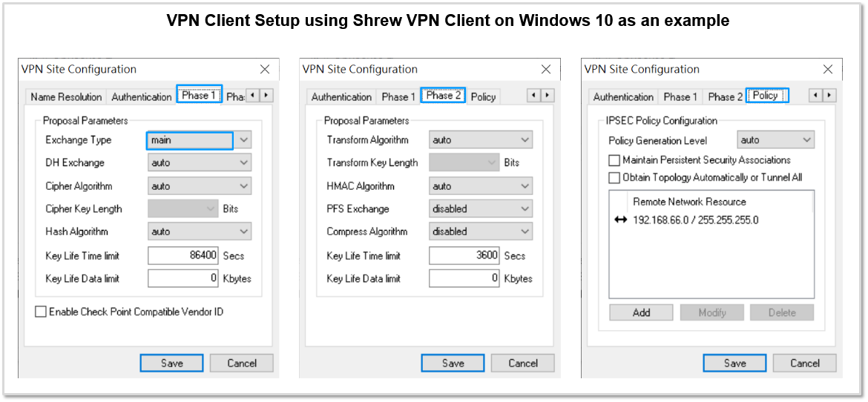
Task: Open PFS Exchange dropdown
Action: tap(481, 208)
